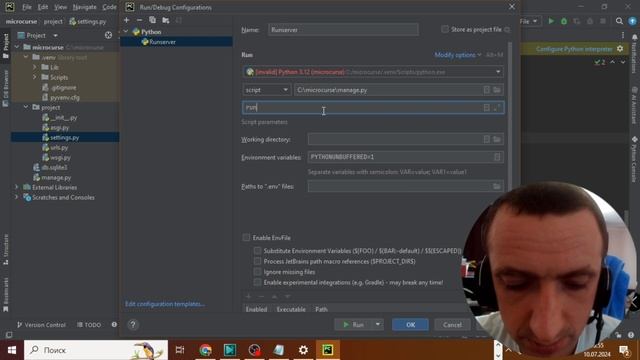Open the Code menu
This screenshot has height=360, width=640.
(x=109, y=7)
